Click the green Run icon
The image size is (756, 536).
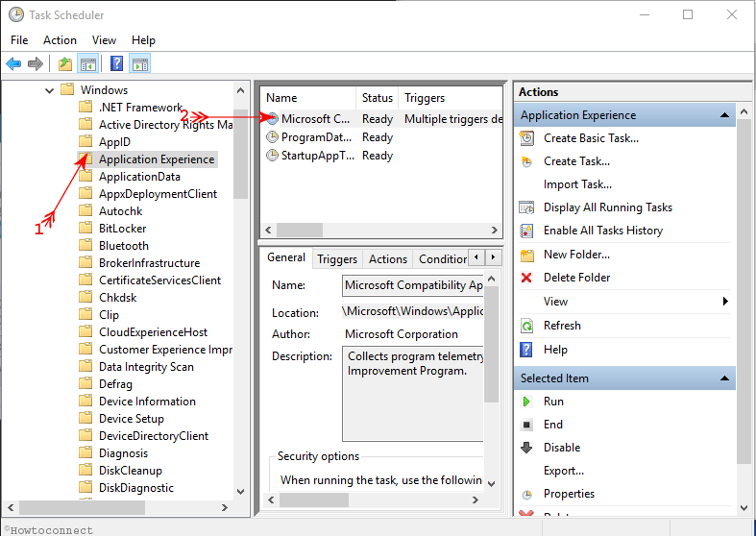pyautogui.click(x=526, y=402)
